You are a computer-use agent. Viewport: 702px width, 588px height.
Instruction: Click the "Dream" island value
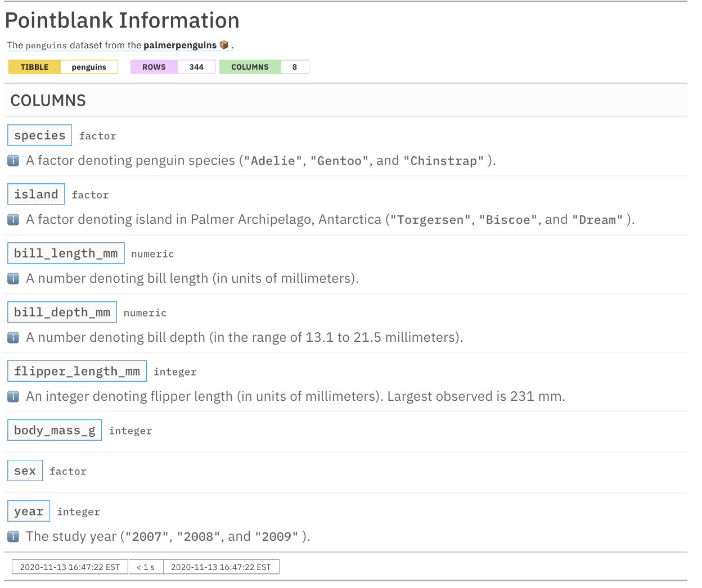[x=597, y=220]
